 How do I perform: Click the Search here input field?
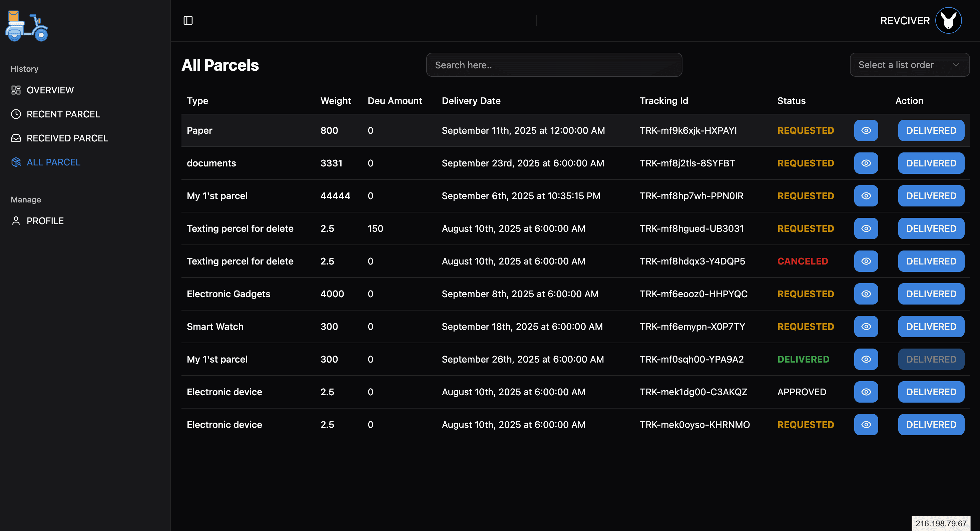(x=553, y=65)
